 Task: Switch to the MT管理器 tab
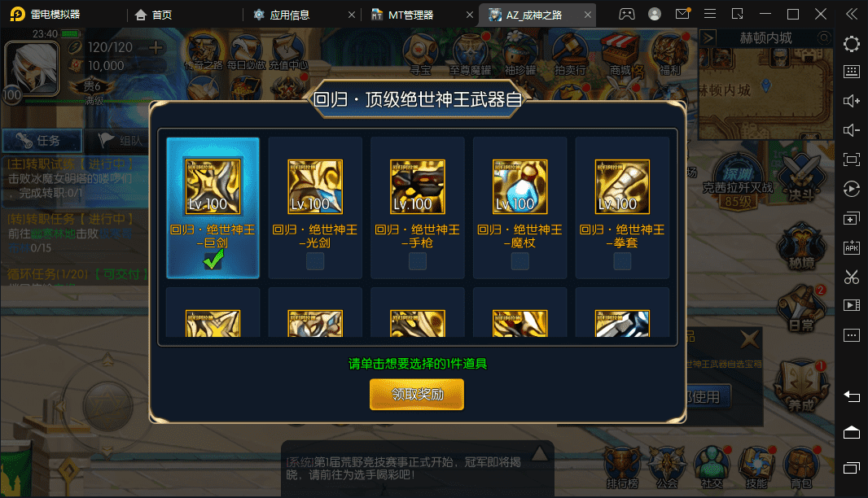(410, 15)
